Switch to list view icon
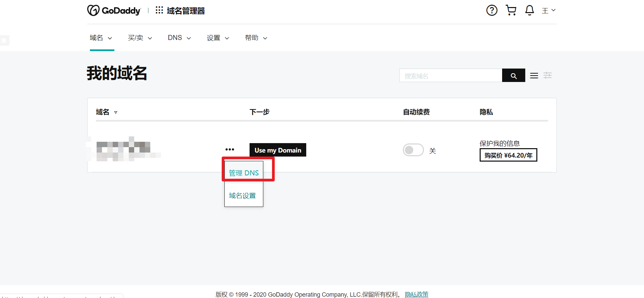Viewport: 644px width, 298px height. pyautogui.click(x=534, y=76)
